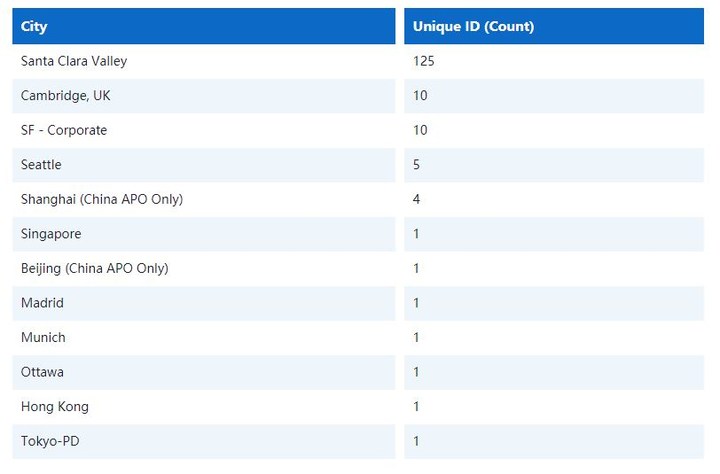Click the count cell for Tokyo-PD
The image size is (720, 474).
pos(554,441)
